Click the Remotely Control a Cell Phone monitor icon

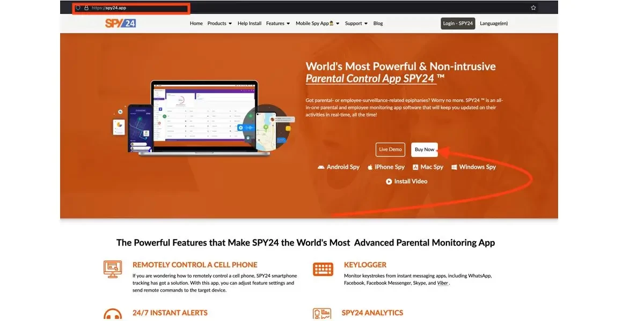click(113, 268)
